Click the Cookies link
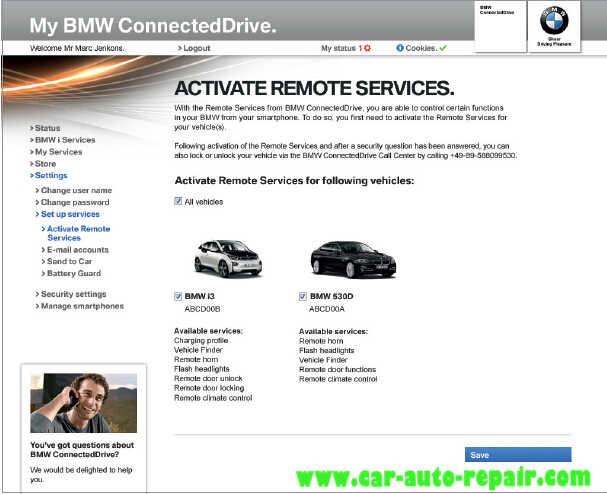 coord(421,48)
